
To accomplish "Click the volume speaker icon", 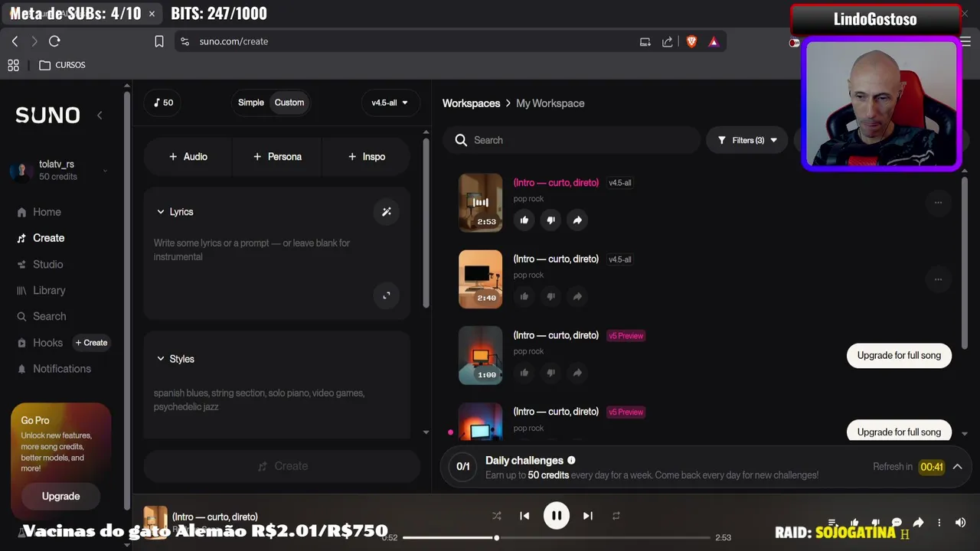I will click(x=960, y=523).
